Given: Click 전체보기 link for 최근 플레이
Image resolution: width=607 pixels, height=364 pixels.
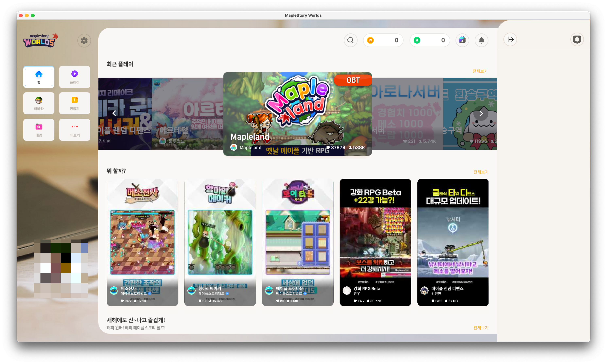Looking at the screenshot, I should (480, 71).
